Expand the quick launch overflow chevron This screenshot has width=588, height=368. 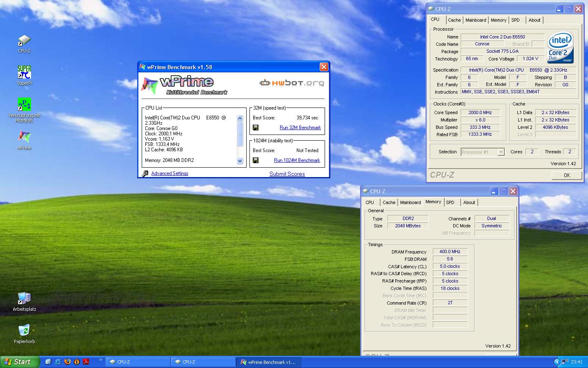click(100, 360)
